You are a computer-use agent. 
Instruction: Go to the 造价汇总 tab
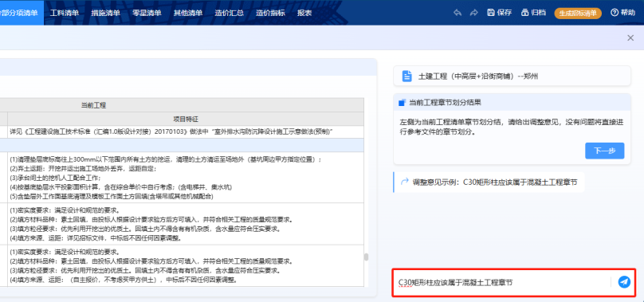tap(230, 13)
